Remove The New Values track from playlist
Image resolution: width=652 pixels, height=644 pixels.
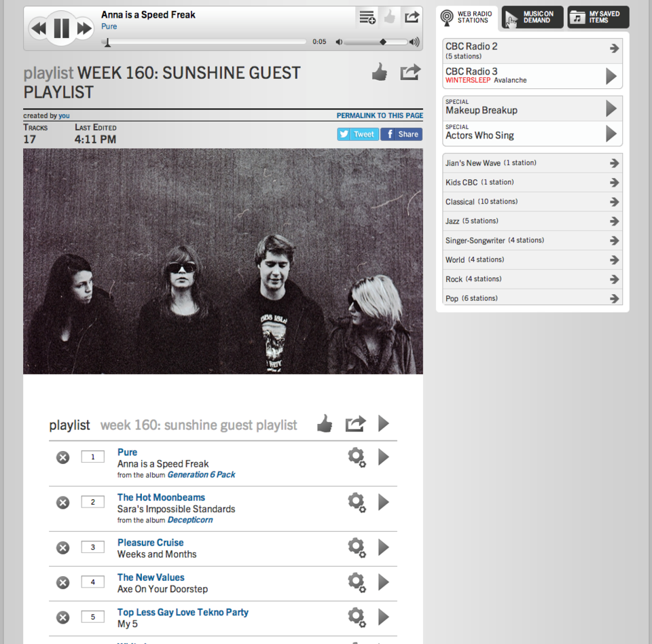coord(62,582)
